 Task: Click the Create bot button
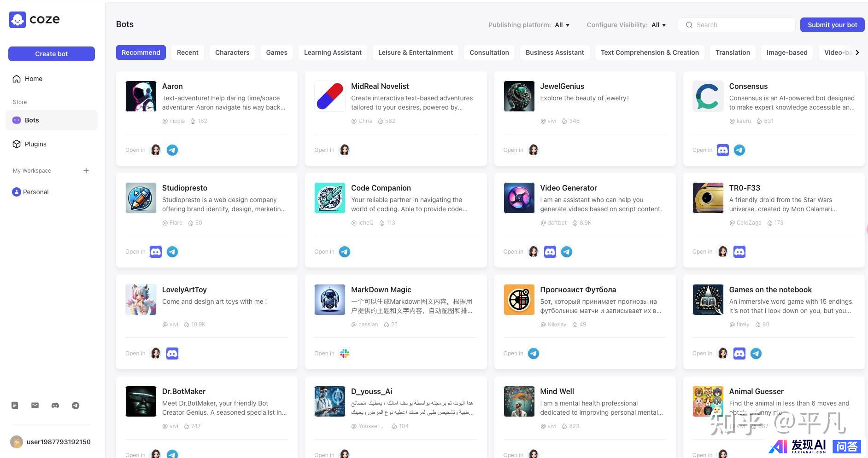pos(52,54)
